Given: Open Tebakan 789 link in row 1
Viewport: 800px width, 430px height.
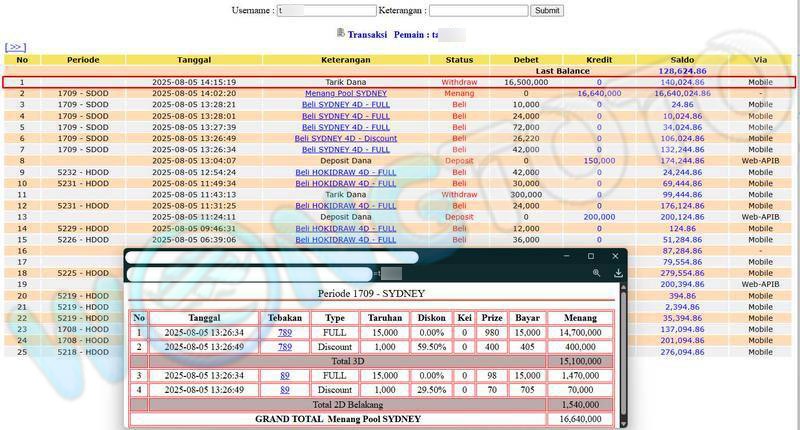Looking at the screenshot, I should tap(285, 333).
